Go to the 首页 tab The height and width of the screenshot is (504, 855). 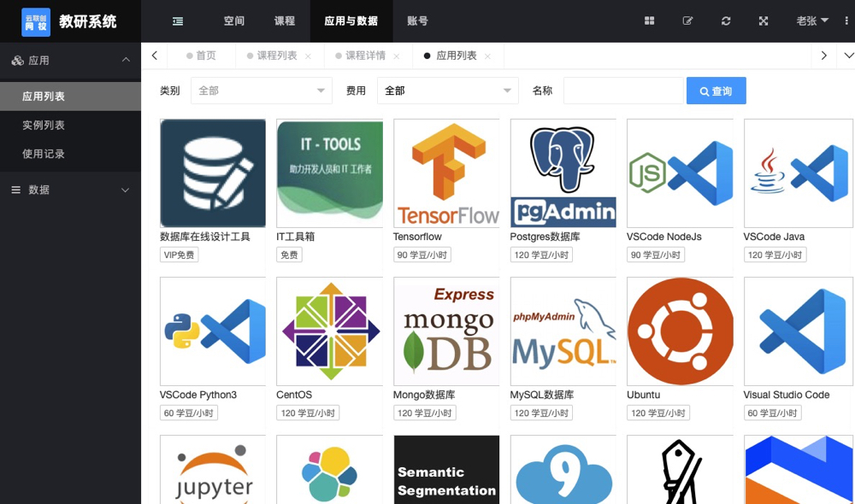click(201, 56)
